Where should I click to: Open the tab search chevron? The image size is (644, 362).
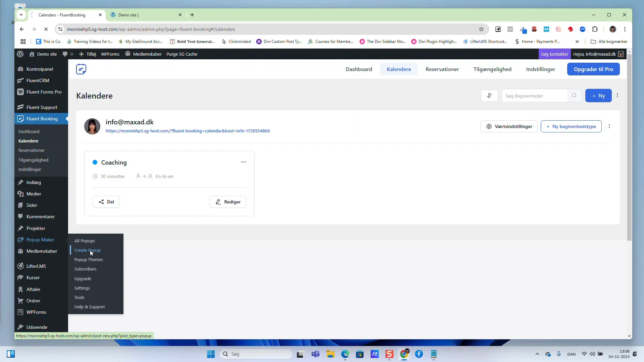click(x=21, y=15)
